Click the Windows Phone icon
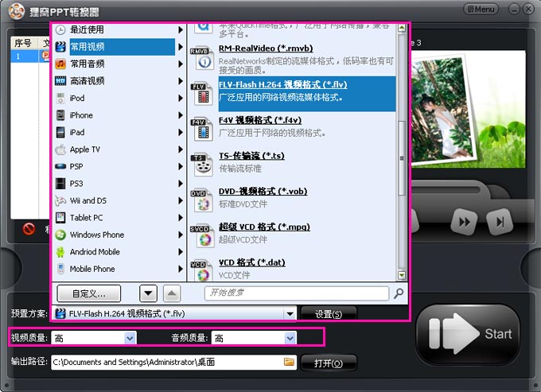This screenshot has height=392, width=541. [x=60, y=235]
